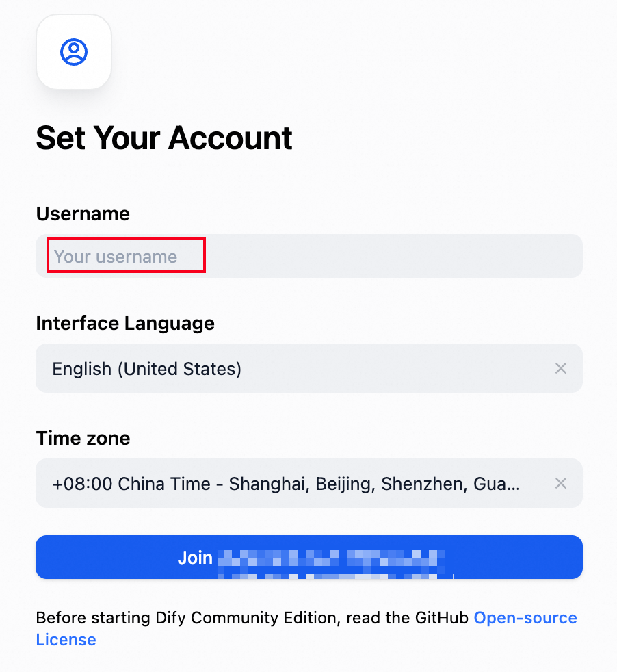Open the Time zone dropdown

tap(309, 483)
